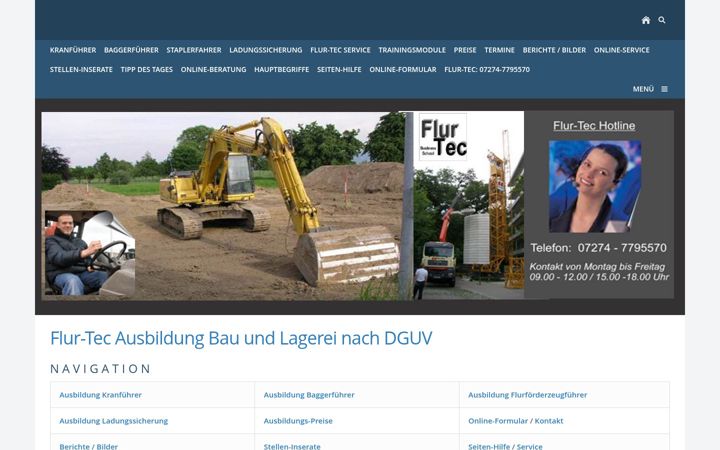Click the hotline operator photo
Viewport: 720px width, 450px height.
[x=595, y=186]
